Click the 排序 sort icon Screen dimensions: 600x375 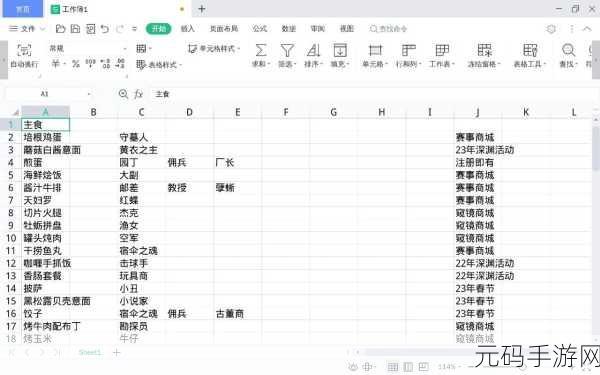click(313, 50)
